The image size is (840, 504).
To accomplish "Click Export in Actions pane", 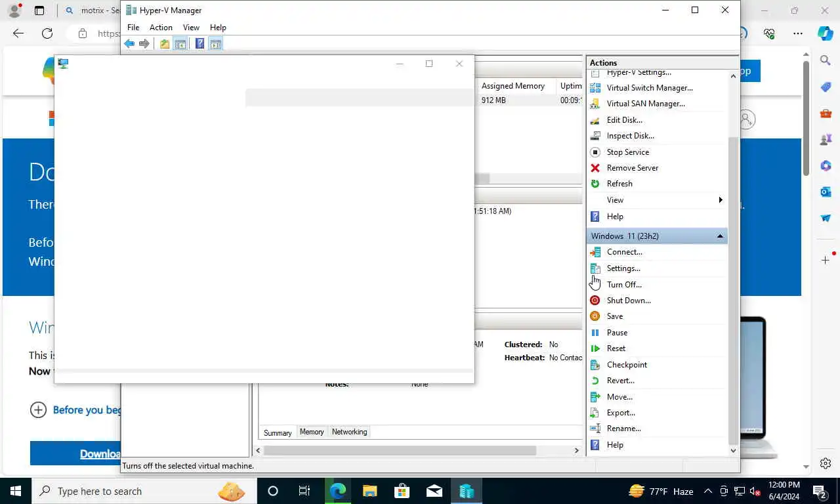I will point(621,413).
